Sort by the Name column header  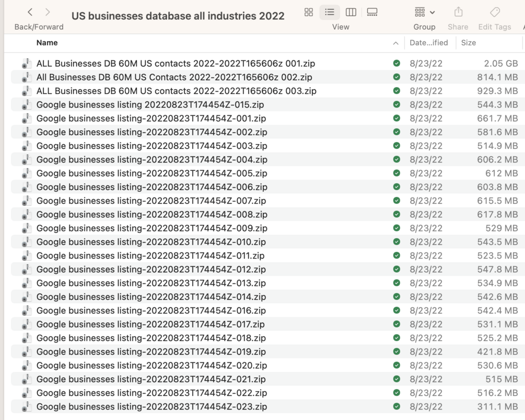47,43
